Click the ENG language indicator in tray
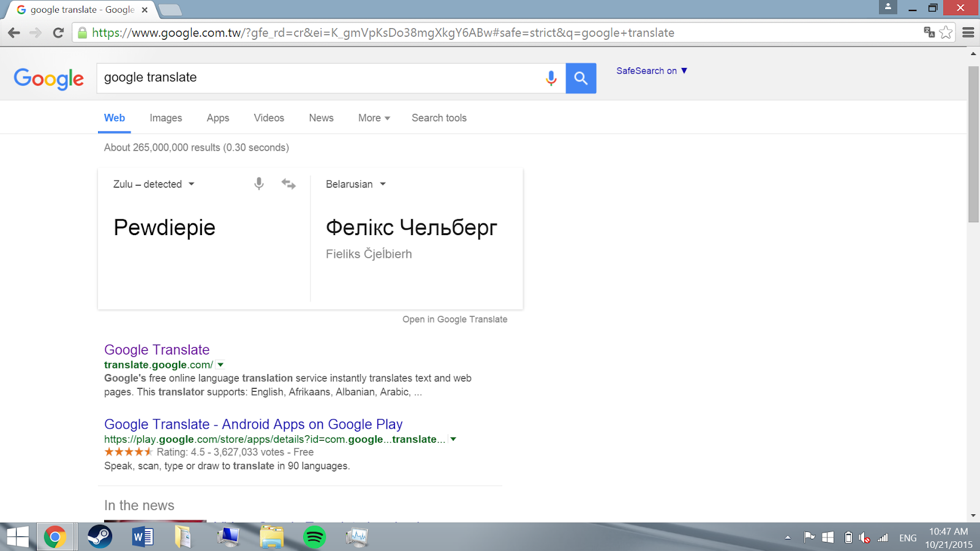980x551 pixels. (x=908, y=538)
